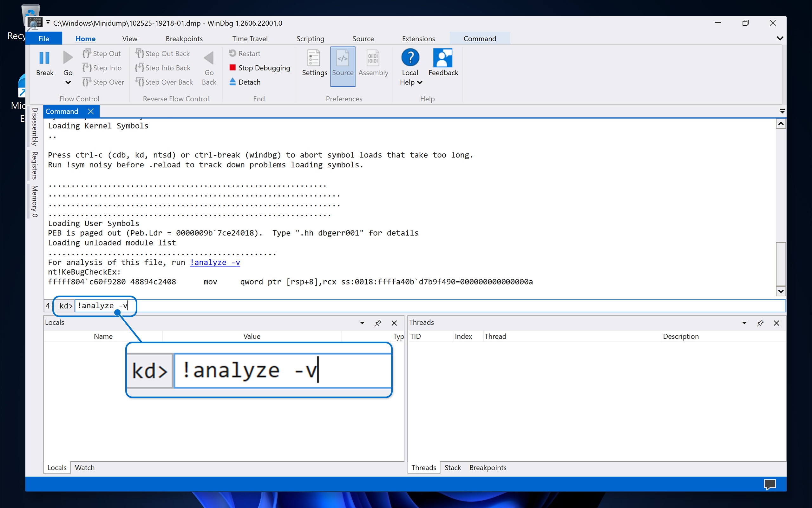Pin the Locals panel
This screenshot has width=812, height=508.
pos(378,323)
